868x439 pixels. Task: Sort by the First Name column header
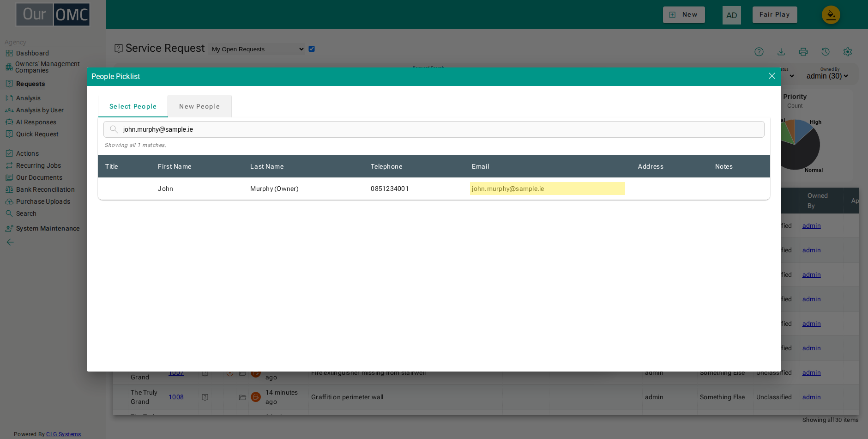tap(175, 166)
